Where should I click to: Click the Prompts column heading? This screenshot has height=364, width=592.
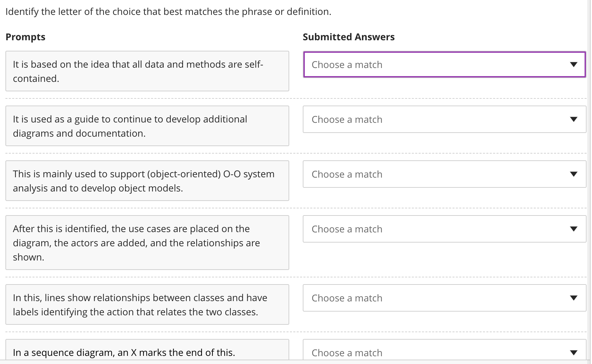[x=25, y=37]
